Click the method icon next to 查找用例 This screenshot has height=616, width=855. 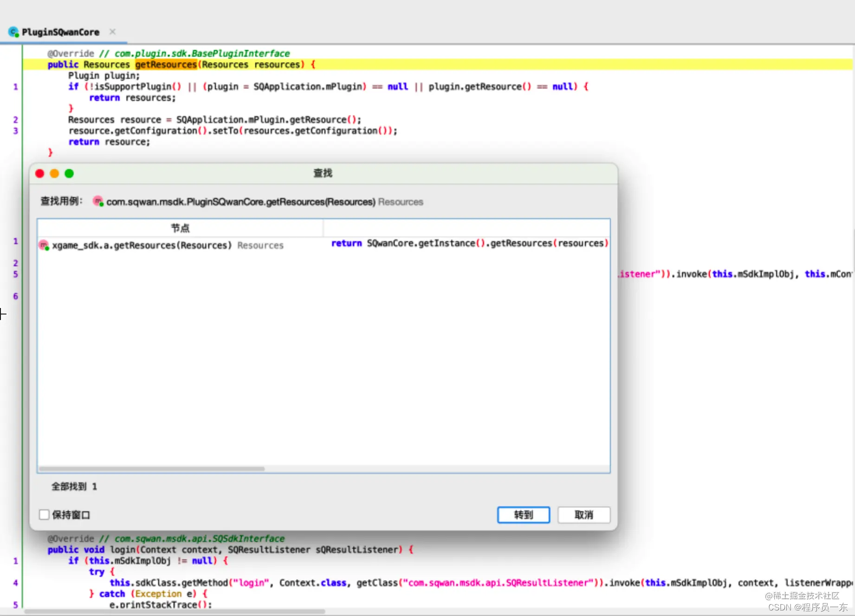click(x=98, y=201)
